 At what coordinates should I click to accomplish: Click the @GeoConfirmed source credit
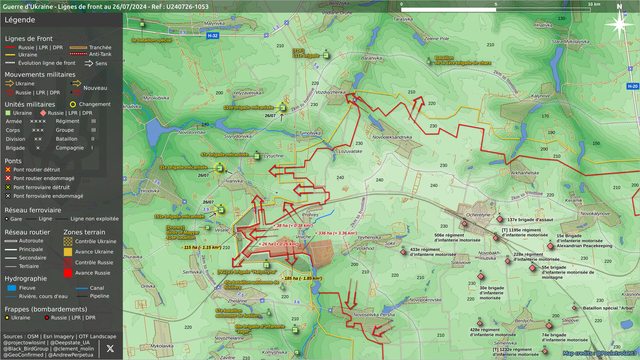[x=22, y=355]
